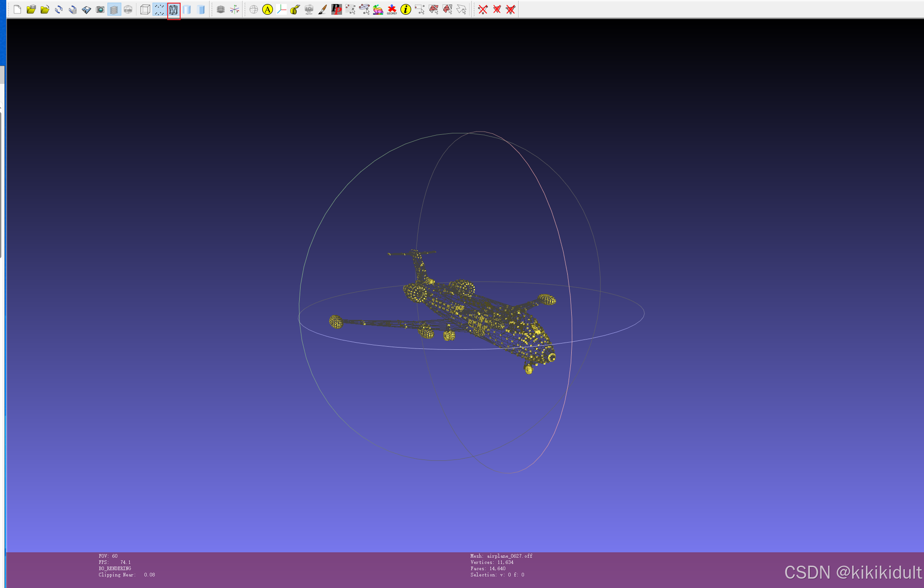This screenshot has height=588, width=924.
Task: Toggle points rendering mode
Action: pos(159,9)
